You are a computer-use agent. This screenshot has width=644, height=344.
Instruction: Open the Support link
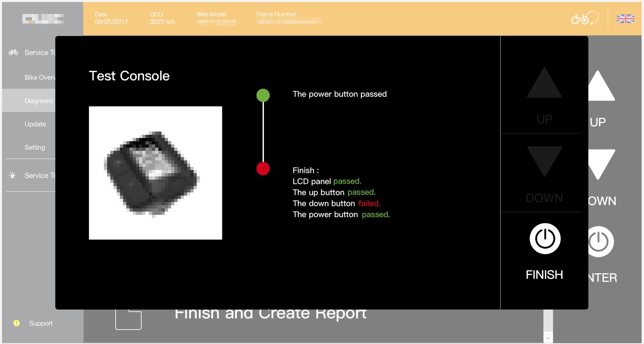41,323
